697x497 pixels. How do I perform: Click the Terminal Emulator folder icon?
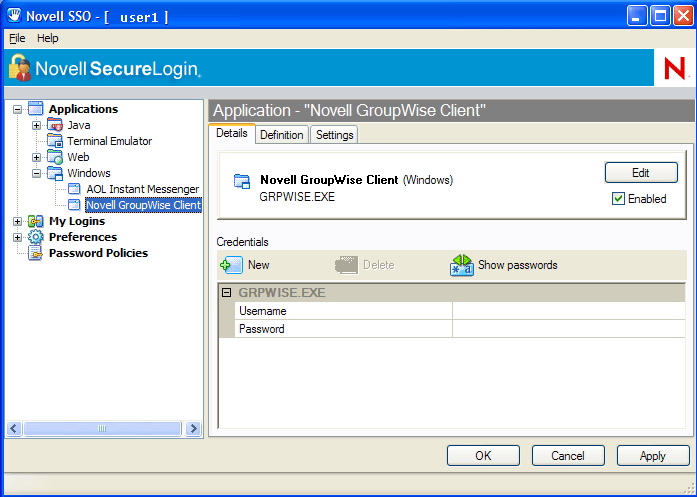point(55,141)
